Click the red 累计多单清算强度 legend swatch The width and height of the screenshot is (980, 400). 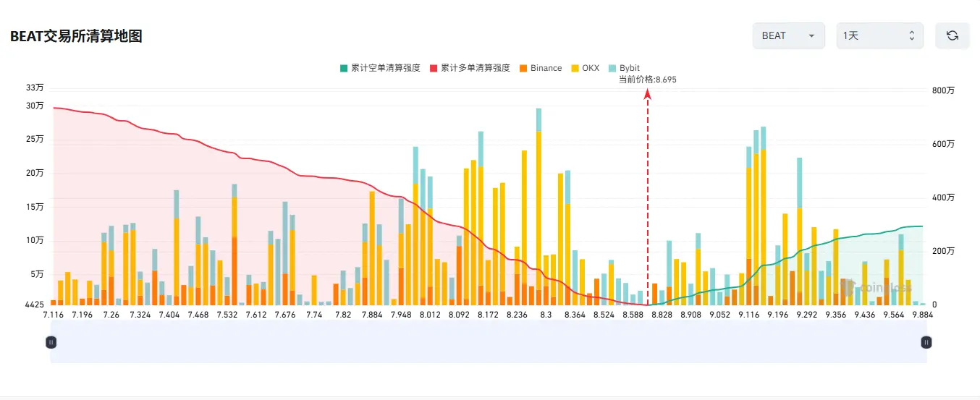[x=434, y=68]
